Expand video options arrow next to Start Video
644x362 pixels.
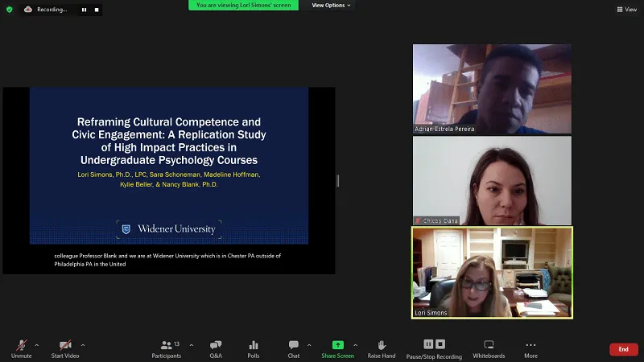[x=83, y=344]
